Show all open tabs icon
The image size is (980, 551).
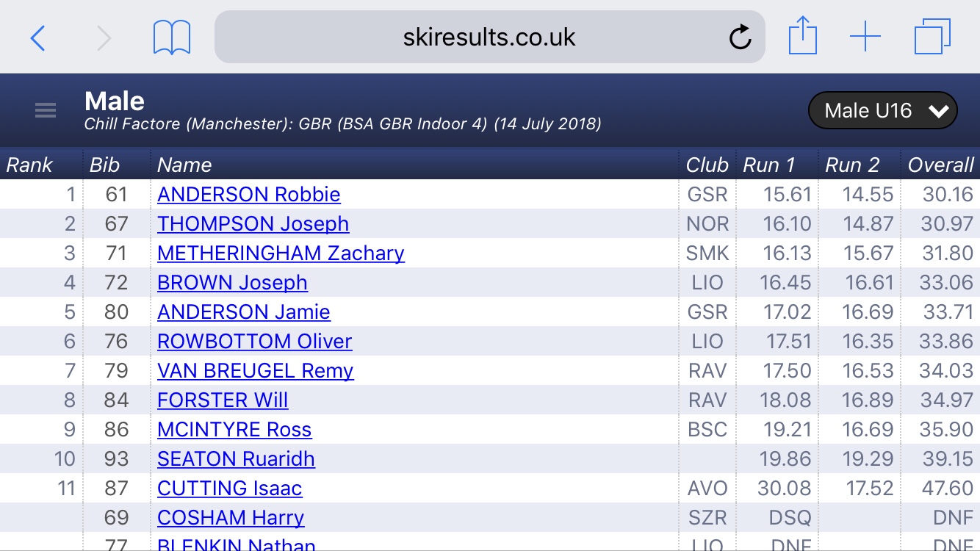tap(932, 36)
